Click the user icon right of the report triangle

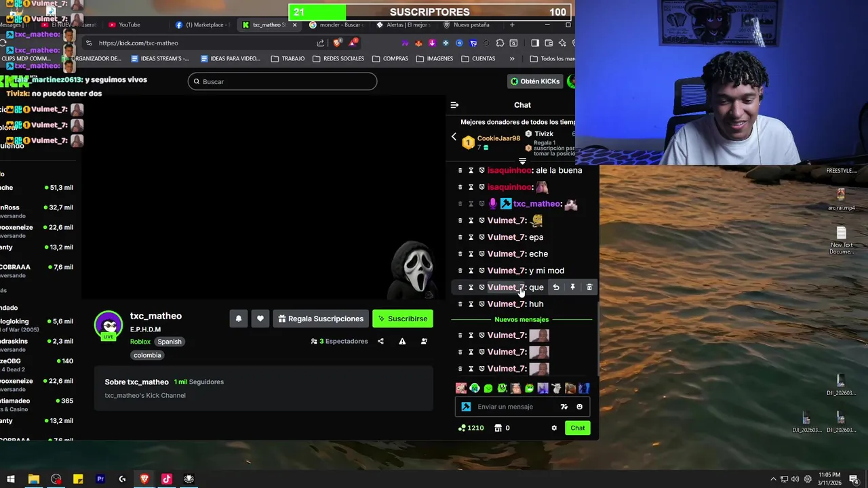[424, 342]
